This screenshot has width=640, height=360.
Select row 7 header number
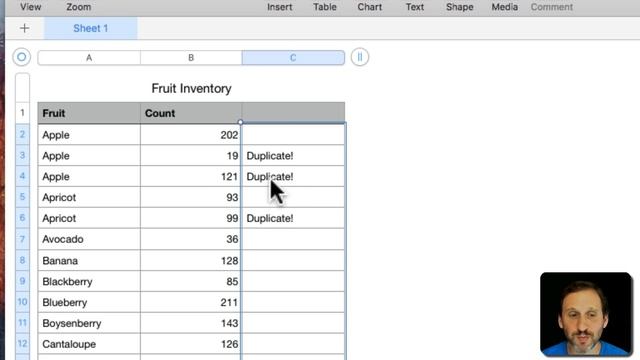(22, 239)
